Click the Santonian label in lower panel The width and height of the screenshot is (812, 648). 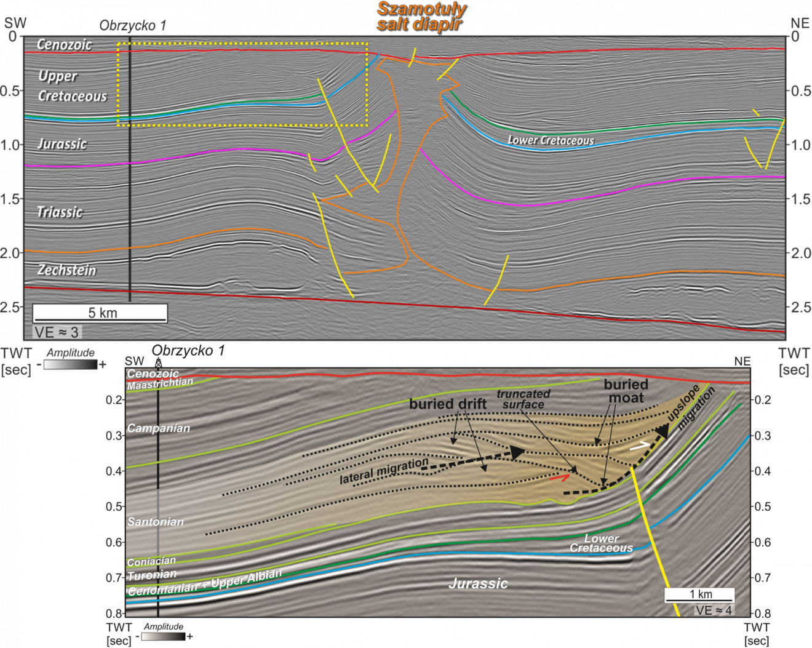point(155,522)
